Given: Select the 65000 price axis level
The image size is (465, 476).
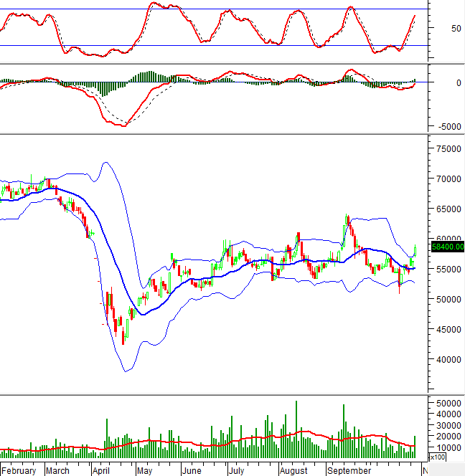Looking at the screenshot, I should pos(449,209).
